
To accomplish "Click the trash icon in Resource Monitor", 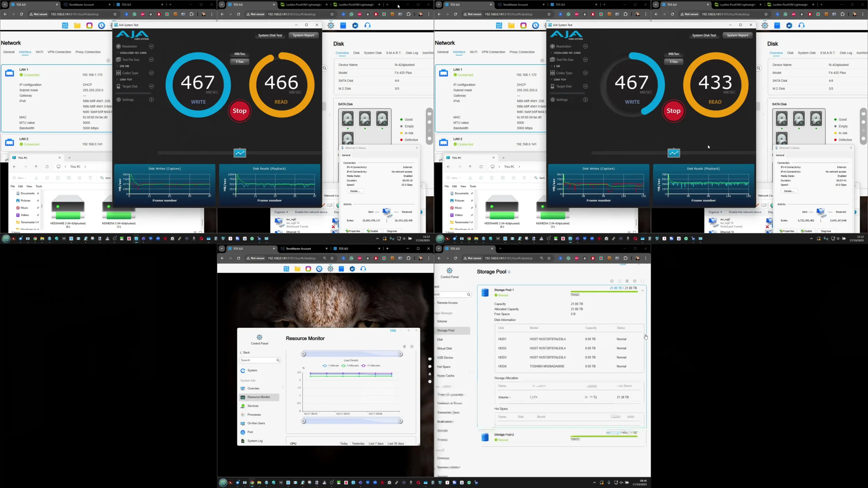I will [x=405, y=347].
